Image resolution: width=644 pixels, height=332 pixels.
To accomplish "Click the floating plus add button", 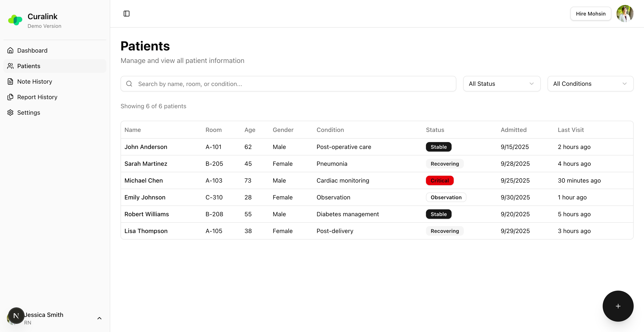I will [618, 306].
